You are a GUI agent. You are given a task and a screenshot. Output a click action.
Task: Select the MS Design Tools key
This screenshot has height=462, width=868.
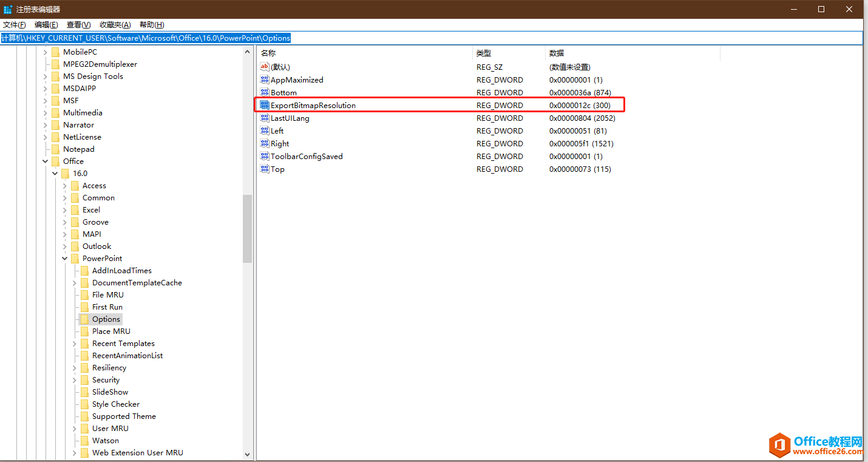93,76
